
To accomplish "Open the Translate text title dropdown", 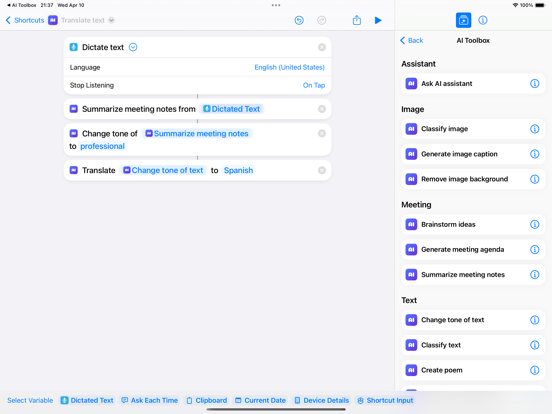I will pyautogui.click(x=111, y=20).
